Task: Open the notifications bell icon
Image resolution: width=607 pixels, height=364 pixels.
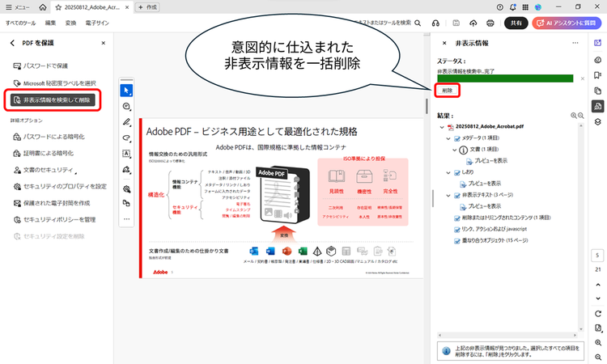Action: 513,7
